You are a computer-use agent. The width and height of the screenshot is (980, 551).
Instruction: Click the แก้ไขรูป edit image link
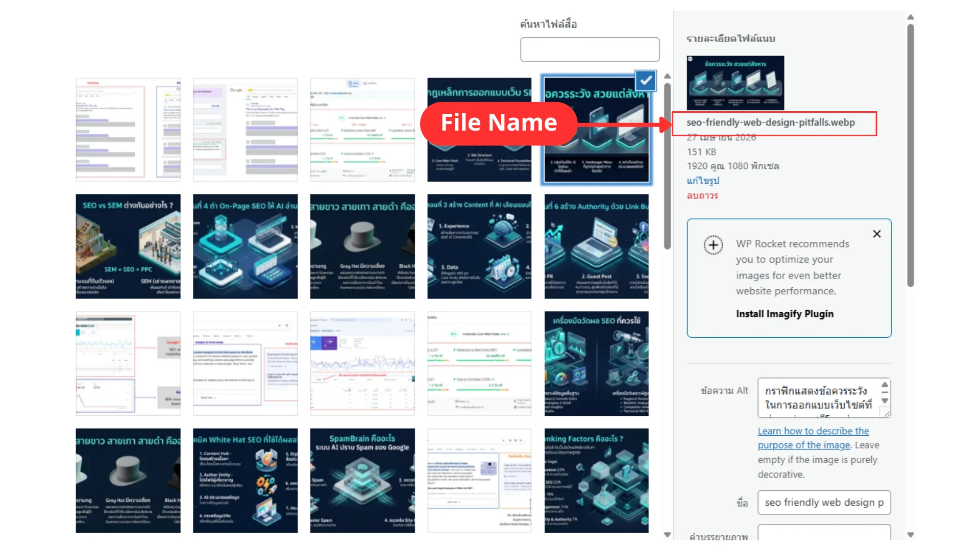(x=703, y=181)
